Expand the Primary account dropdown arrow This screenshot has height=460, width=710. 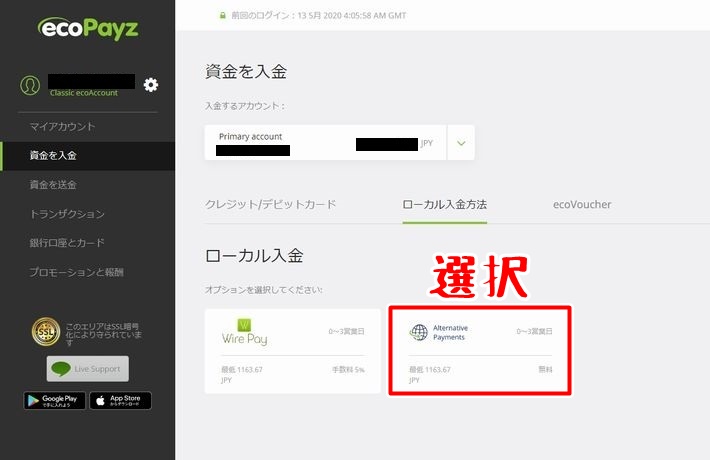coord(461,143)
